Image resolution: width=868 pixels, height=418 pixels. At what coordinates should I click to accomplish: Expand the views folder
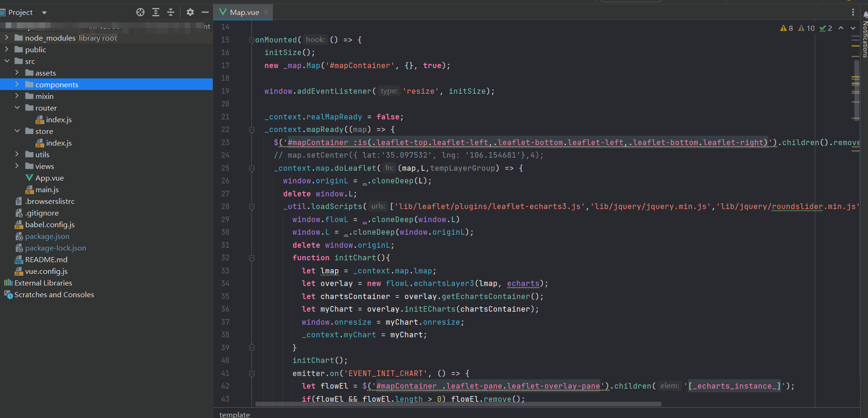pyautogui.click(x=17, y=166)
